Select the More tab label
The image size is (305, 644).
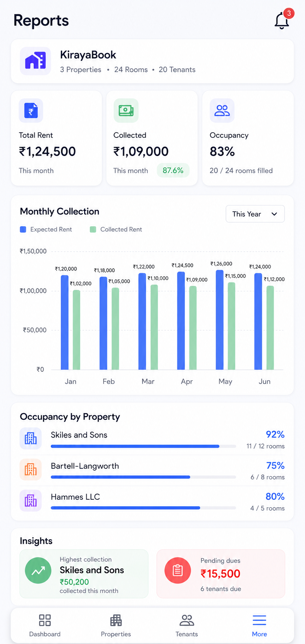pos(259,634)
